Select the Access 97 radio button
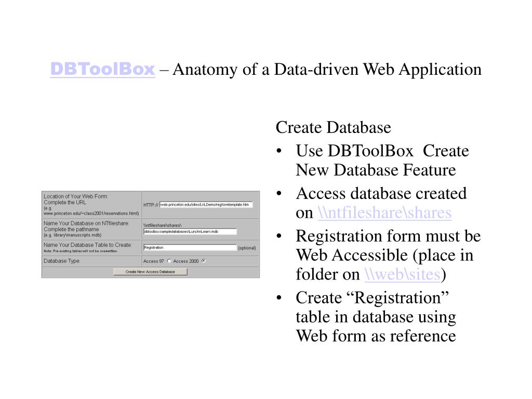This screenshot has width=532, height=399. (169, 261)
